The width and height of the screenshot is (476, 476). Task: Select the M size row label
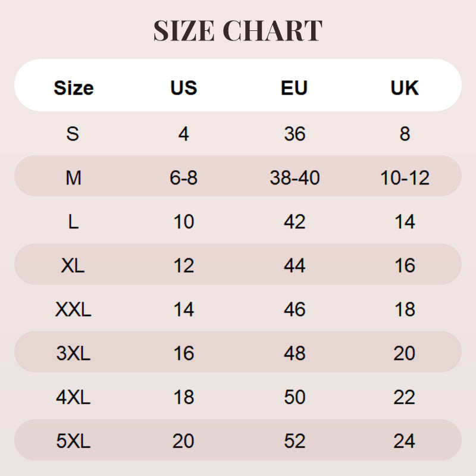click(73, 177)
